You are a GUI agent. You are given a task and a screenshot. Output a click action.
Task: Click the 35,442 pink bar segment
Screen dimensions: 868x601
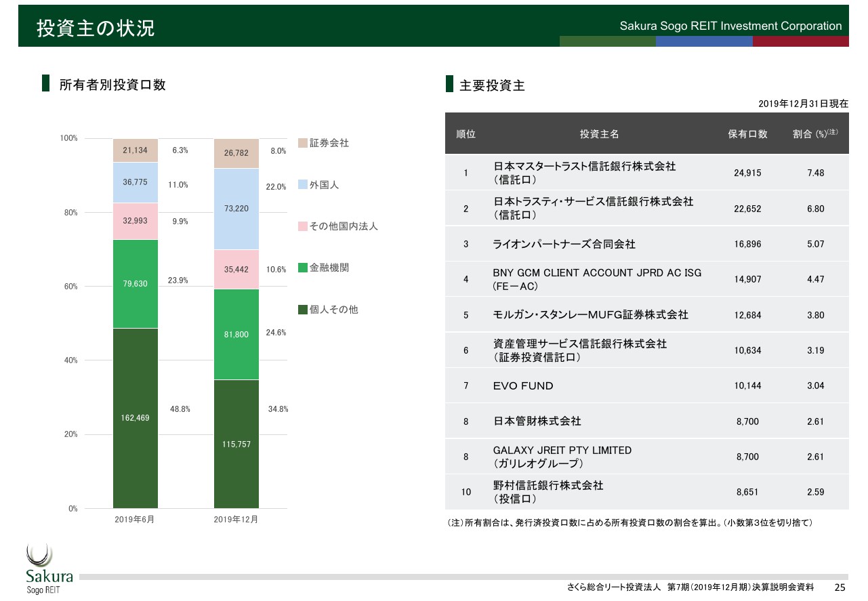[x=236, y=270]
